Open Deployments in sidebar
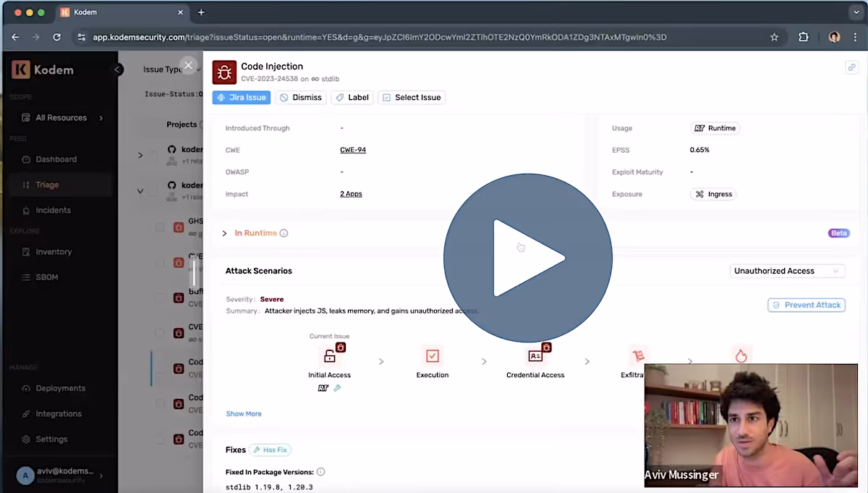Screen dimensions: 868x493 click(60, 388)
